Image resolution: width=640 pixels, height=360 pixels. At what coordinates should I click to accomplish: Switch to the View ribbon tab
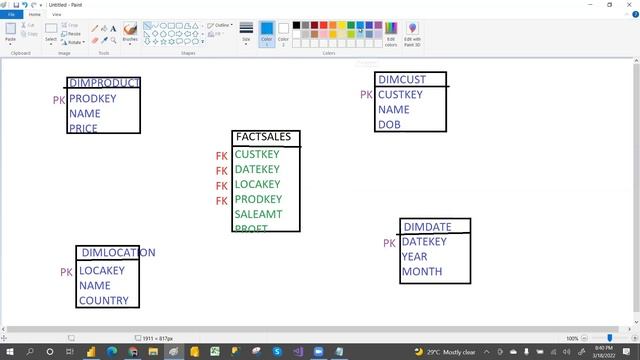tap(57, 14)
